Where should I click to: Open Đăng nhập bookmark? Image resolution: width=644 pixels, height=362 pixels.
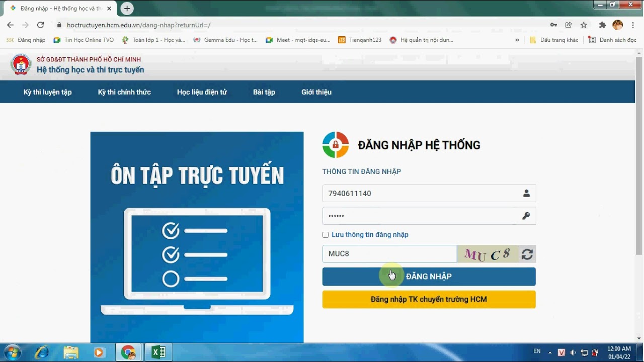click(26, 40)
